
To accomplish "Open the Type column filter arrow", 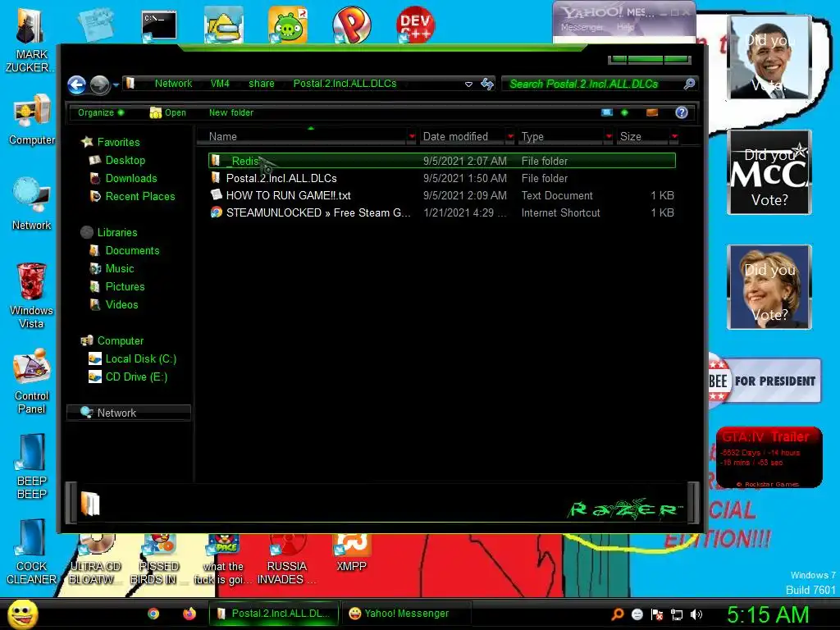I will [x=609, y=137].
